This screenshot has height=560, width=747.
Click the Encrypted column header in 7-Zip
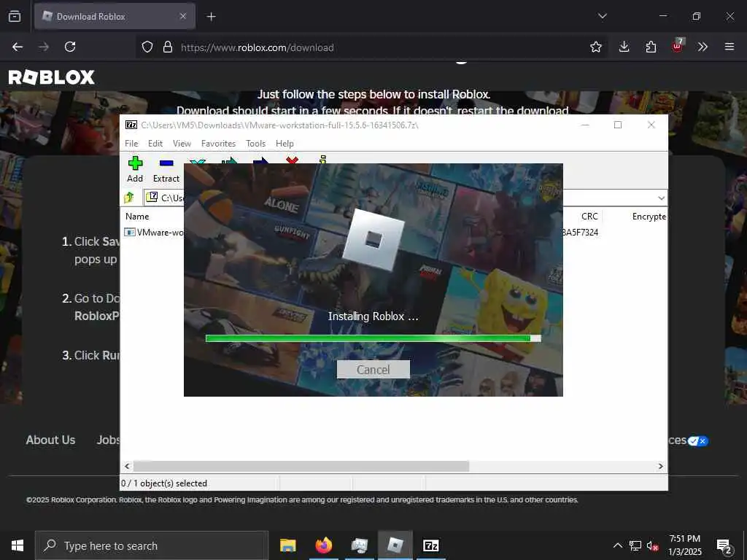point(649,216)
